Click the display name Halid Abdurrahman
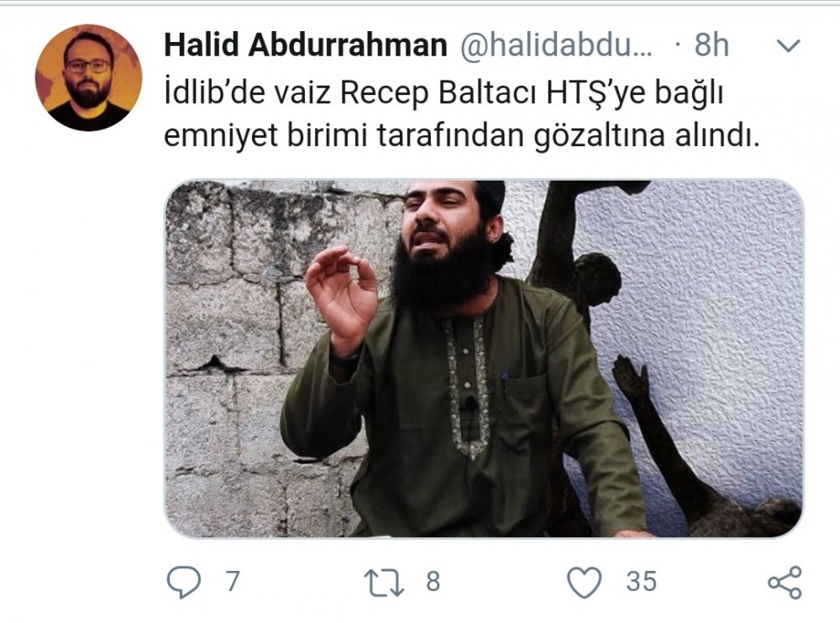Viewport: 840px width, 623px height. 306,44
